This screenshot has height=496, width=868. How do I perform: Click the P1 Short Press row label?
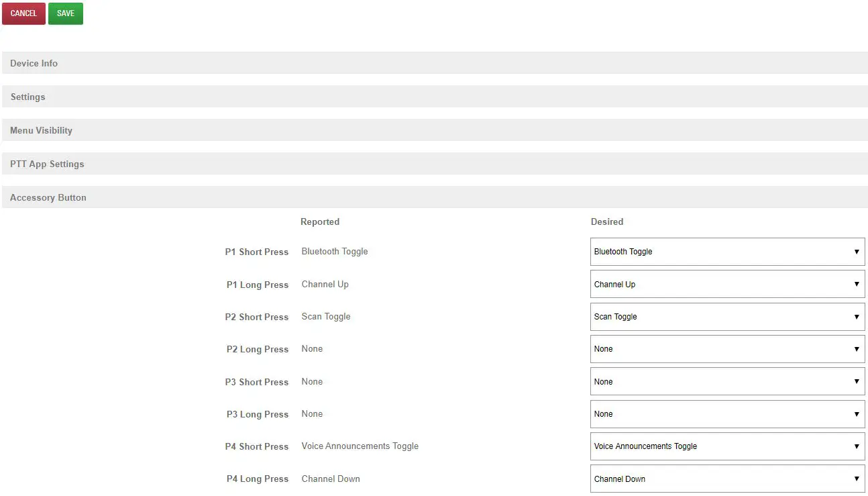257,252
